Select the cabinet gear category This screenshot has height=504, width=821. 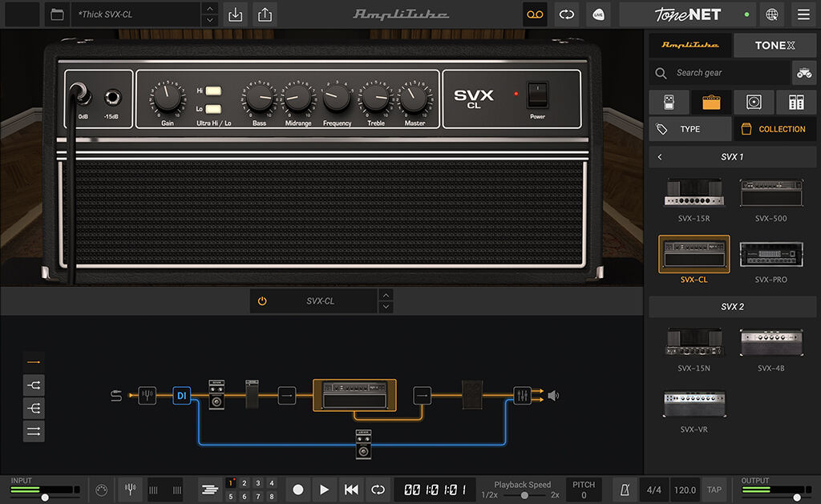point(754,102)
